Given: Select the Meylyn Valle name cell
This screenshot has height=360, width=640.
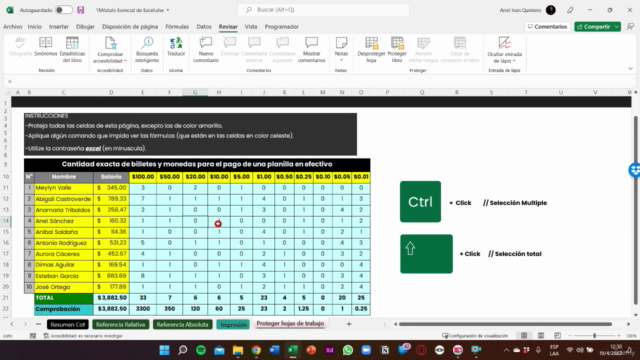Looking at the screenshot, I should coord(64,188).
